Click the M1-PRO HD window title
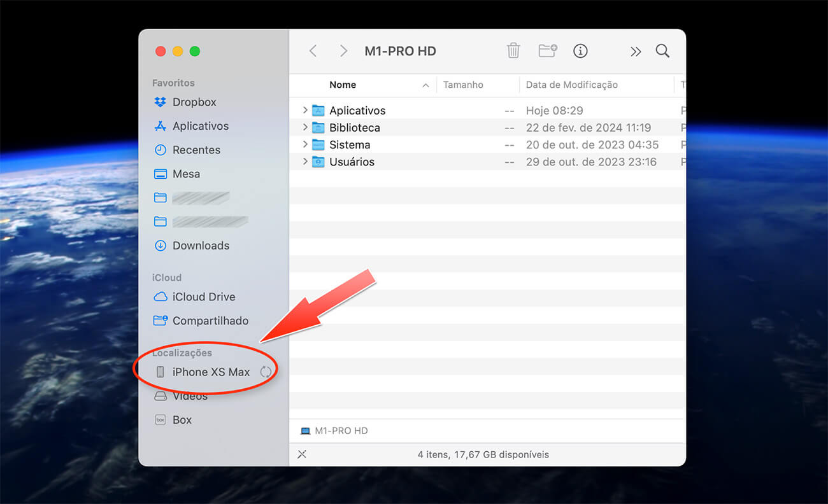The height and width of the screenshot is (504, 828). click(400, 51)
